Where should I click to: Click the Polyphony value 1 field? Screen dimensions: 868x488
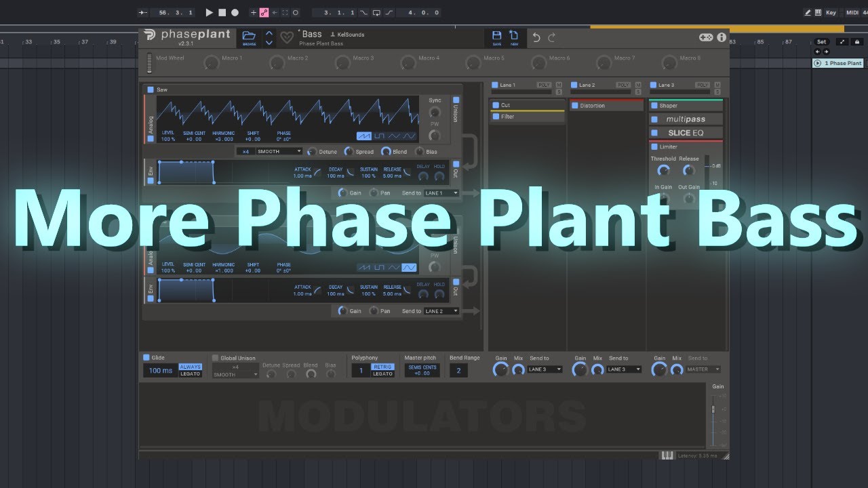[361, 371]
